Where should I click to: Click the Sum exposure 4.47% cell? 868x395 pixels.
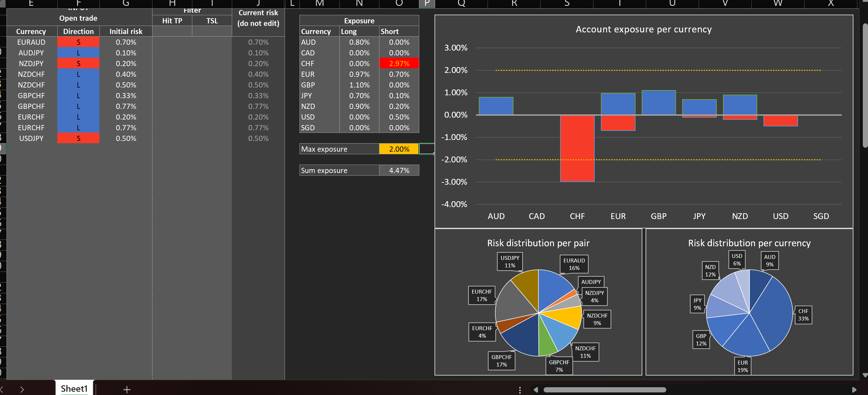point(399,170)
